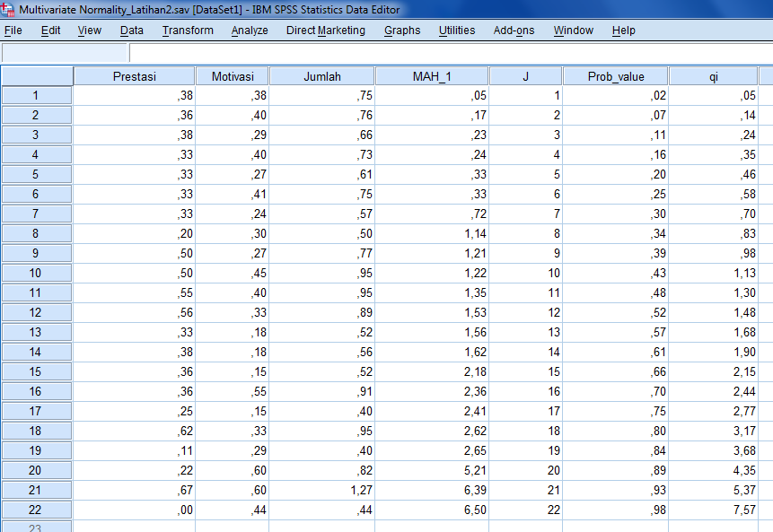
Task: Open the Analyze menu
Action: click(249, 30)
